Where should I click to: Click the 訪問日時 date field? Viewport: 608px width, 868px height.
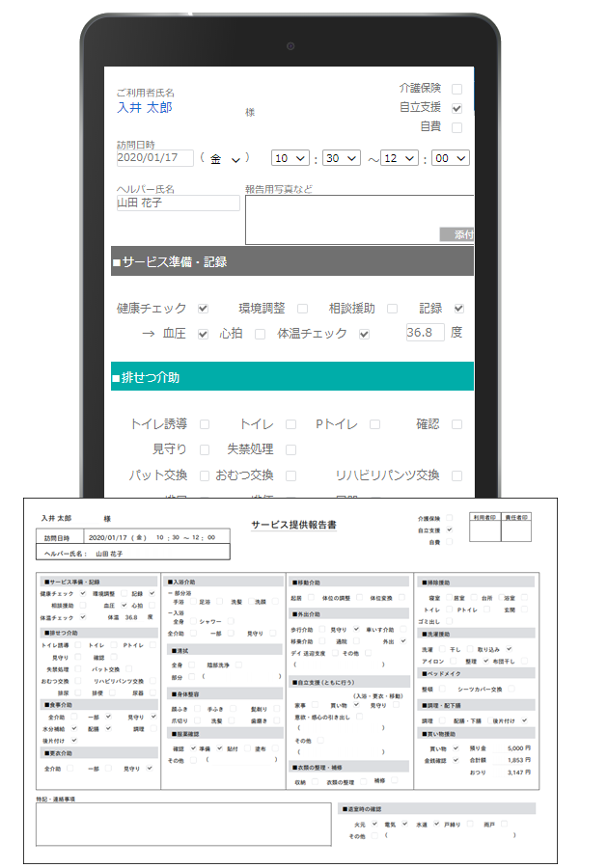click(x=154, y=158)
